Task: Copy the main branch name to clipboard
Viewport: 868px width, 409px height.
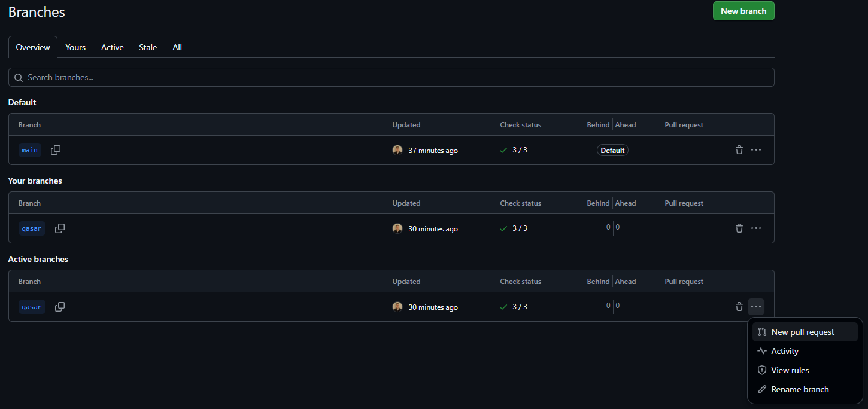Action: [x=56, y=150]
